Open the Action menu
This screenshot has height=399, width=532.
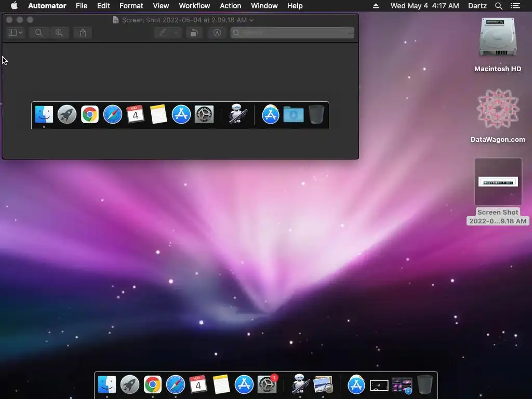point(230,6)
